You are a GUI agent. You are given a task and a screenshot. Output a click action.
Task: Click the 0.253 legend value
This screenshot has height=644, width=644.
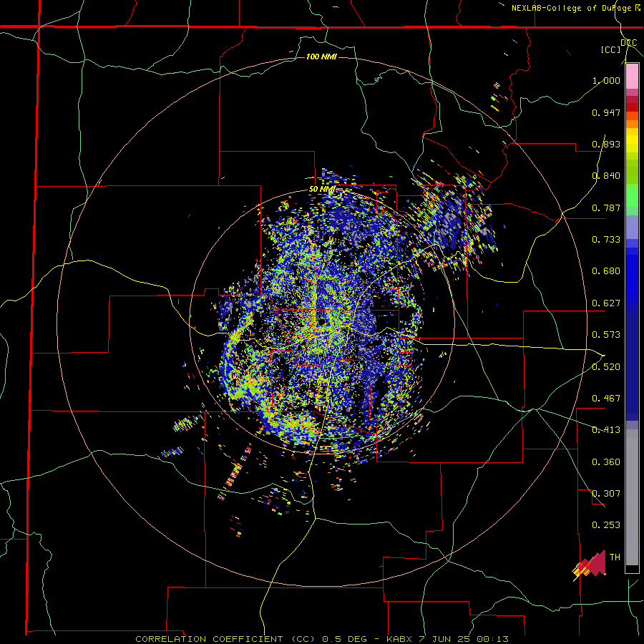606,525
